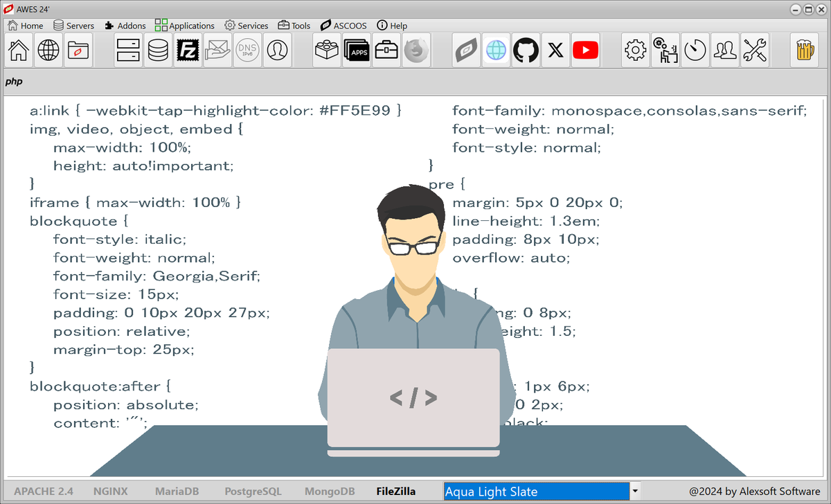This screenshot has height=504, width=831.
Task: Click the blue globe website icon
Action: [x=496, y=51]
